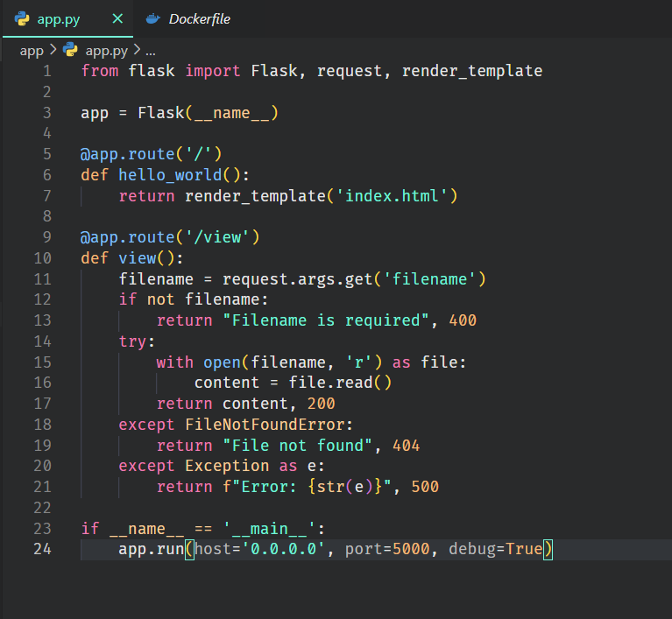Click the chevron between app and app.py breadcrumbs
Viewport: 672px width, 619px height.
[52, 51]
